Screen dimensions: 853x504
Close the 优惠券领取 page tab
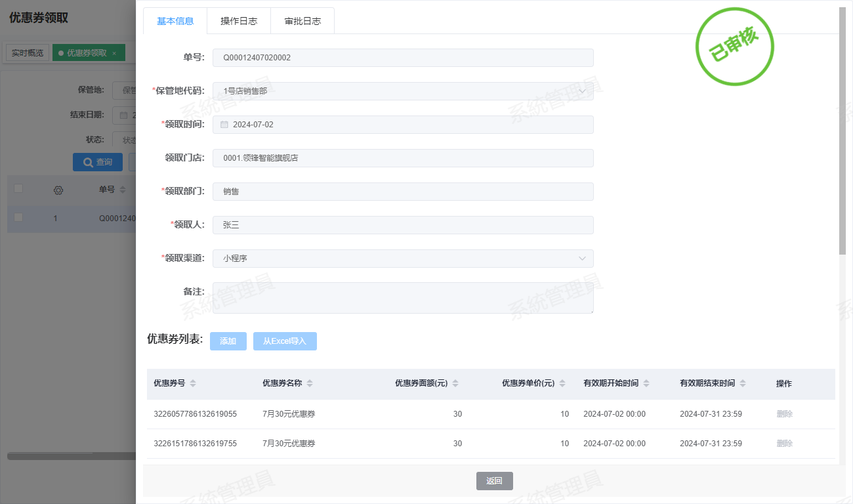114,53
